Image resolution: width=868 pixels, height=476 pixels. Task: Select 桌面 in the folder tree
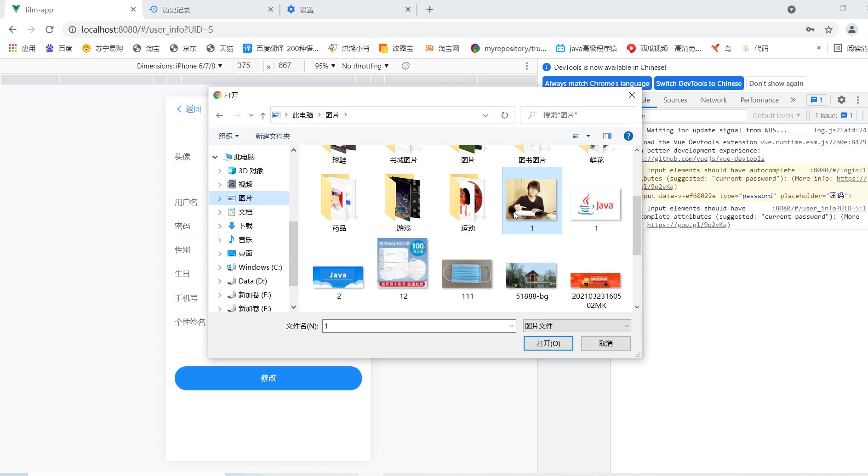[246, 254]
